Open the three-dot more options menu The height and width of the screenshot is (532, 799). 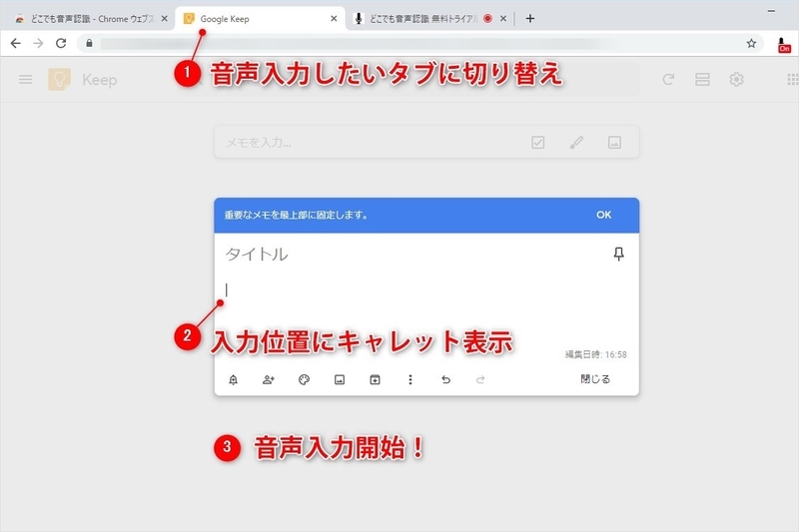410,379
